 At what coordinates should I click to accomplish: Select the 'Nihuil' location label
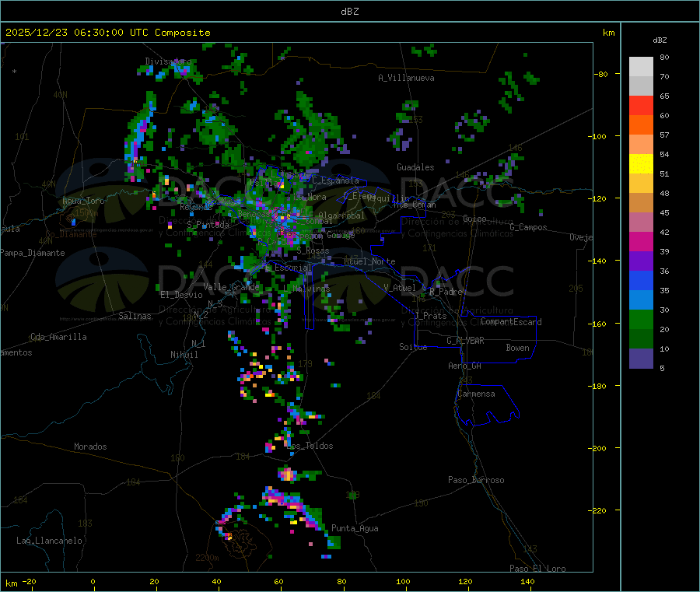point(184,355)
